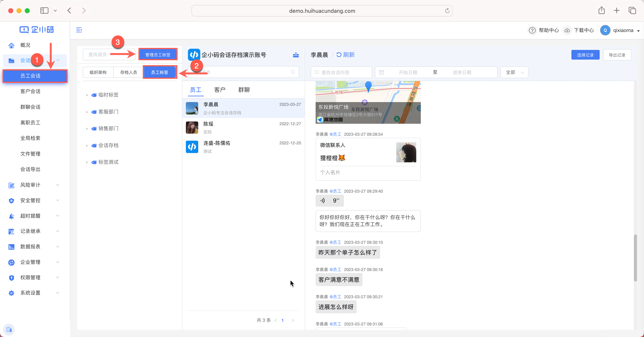Go back with the browser back arrow

69,11
